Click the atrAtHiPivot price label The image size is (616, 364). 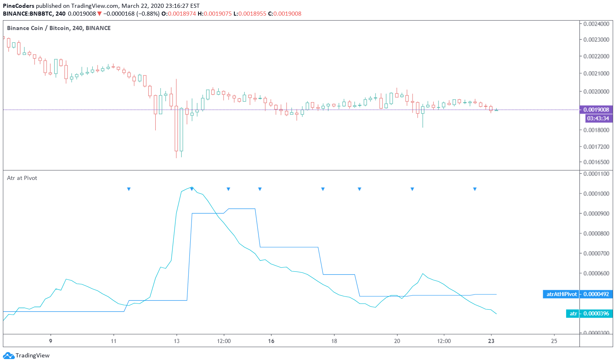click(561, 294)
